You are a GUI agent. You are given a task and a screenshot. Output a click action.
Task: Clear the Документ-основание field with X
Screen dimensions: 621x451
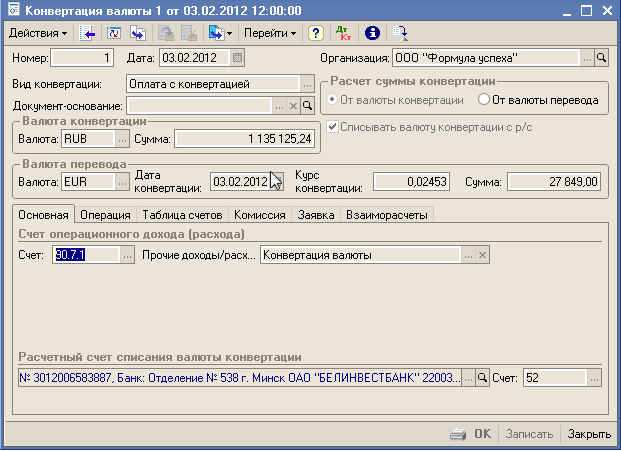click(293, 106)
